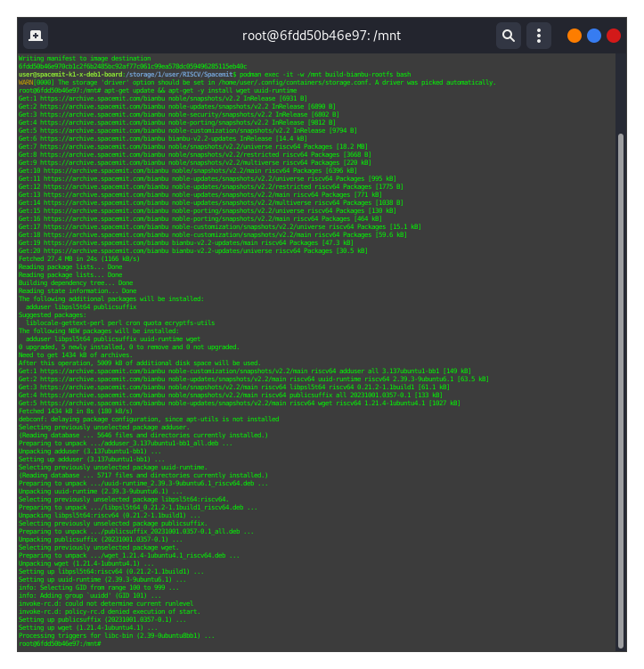Image resolution: width=644 pixels, height=669 pixels.
Task: Click the 'Processing triggers for libc-bin' line
Action: point(116,635)
